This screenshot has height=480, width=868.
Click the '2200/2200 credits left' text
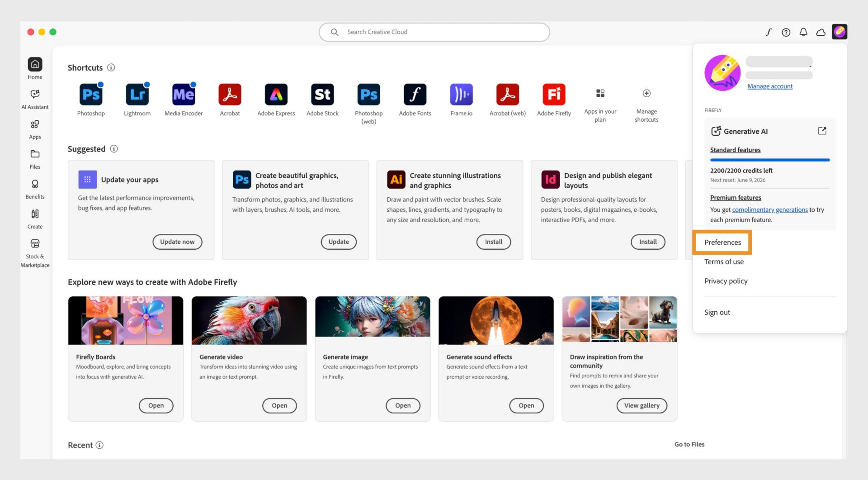[741, 171]
